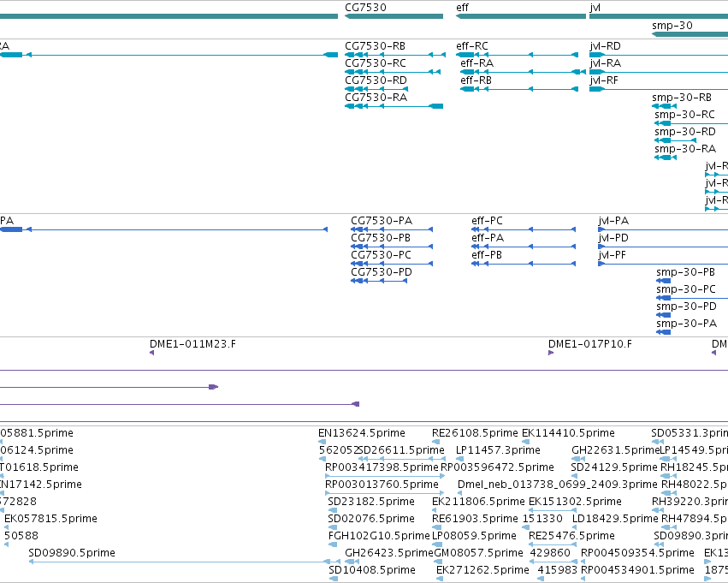The width and height of the screenshot is (728, 583).
Task: Click the eff-RB transcript label
Action: point(476,80)
